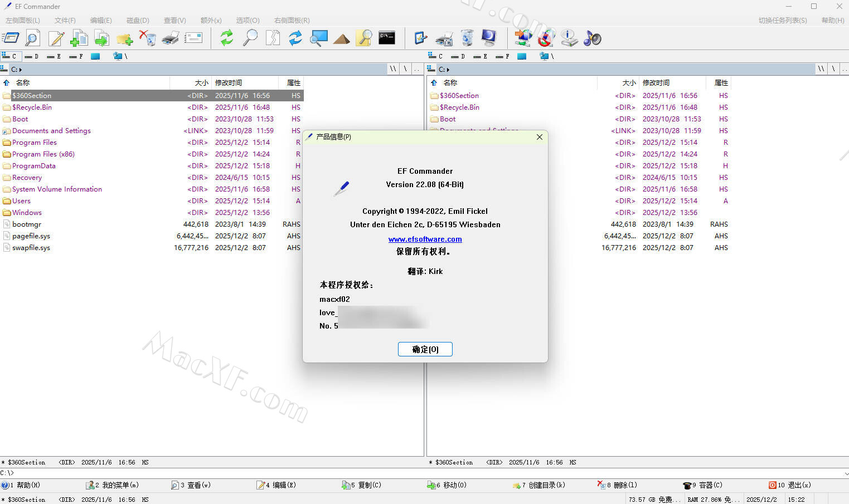Open the 文件(F) menu
The image size is (849, 504).
tap(65, 21)
